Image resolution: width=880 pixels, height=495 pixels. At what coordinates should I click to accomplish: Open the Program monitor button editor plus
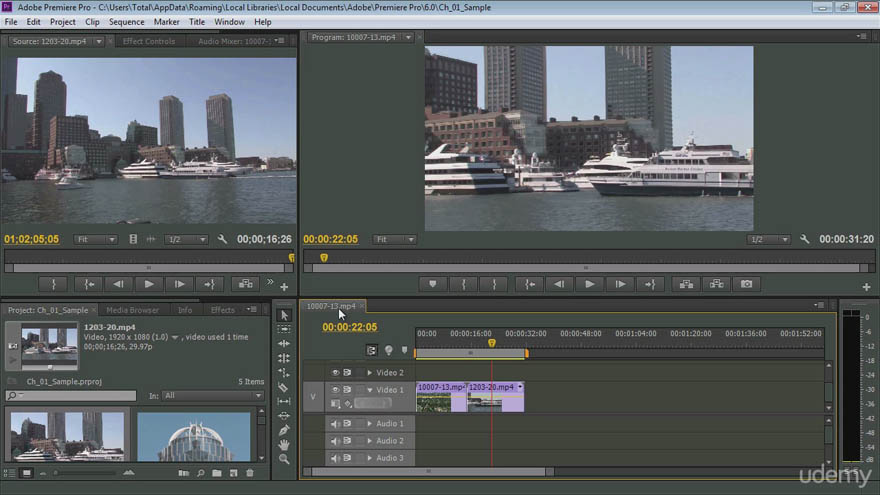[867, 287]
